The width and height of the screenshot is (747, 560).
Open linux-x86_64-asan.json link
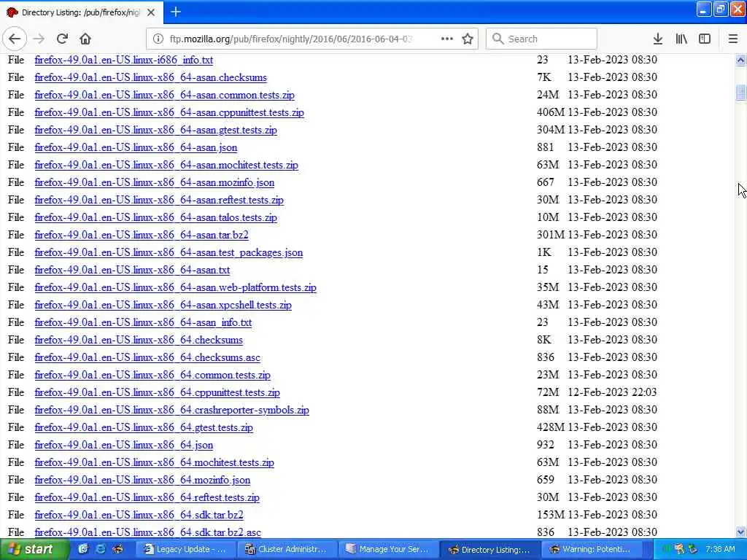(x=136, y=147)
